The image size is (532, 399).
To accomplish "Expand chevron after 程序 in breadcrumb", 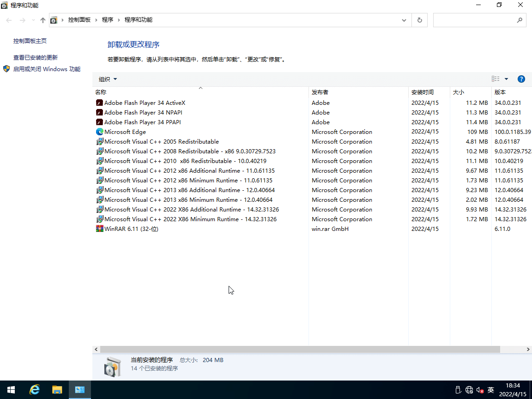I will pyautogui.click(x=119, y=20).
